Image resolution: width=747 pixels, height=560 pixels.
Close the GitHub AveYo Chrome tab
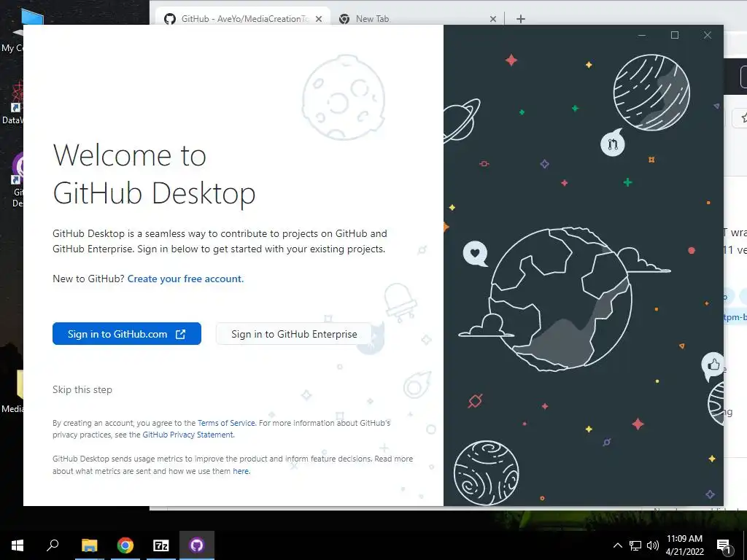(319, 19)
